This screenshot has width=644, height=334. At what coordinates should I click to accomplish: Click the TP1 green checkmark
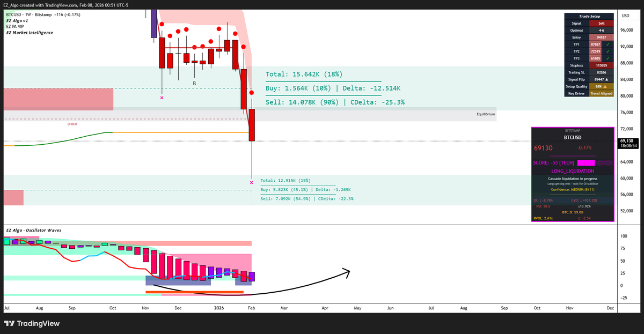[x=608, y=44]
